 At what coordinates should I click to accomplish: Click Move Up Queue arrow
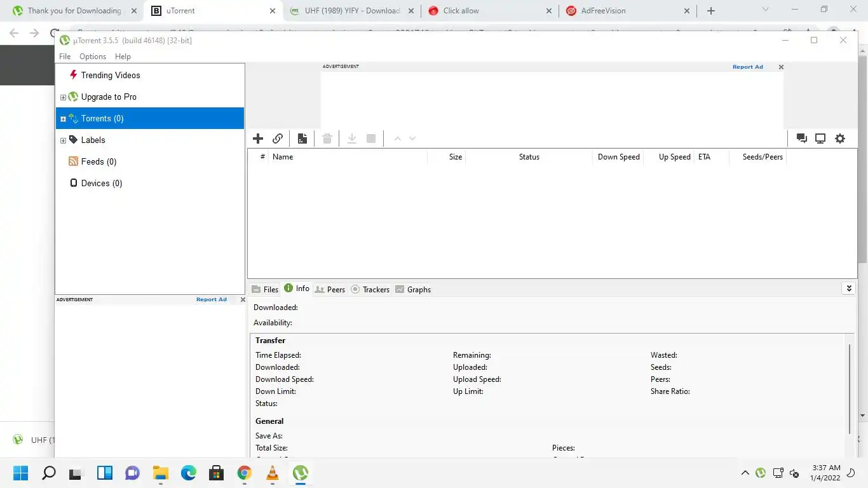point(397,139)
